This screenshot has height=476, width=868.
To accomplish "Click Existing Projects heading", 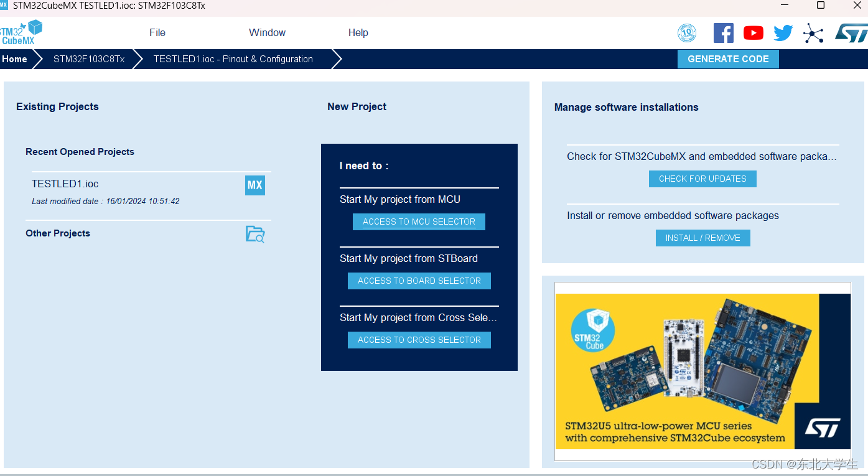I will tap(57, 106).
